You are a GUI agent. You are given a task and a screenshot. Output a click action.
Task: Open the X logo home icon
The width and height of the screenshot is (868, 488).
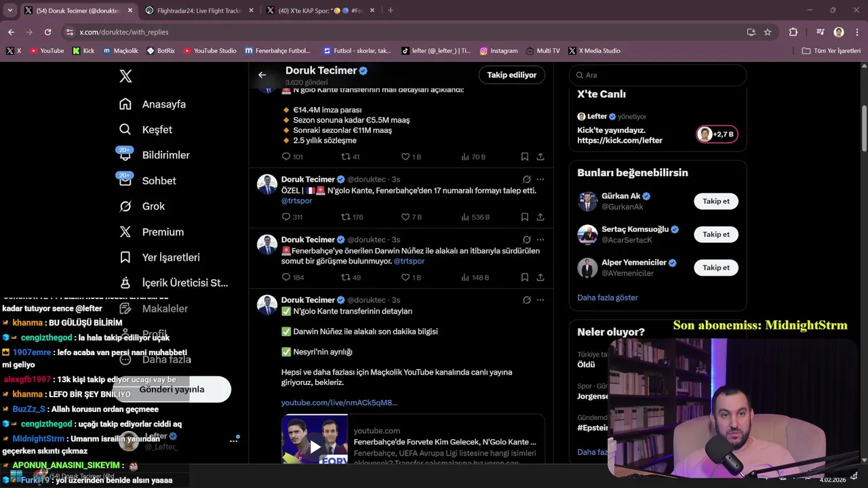(x=125, y=76)
